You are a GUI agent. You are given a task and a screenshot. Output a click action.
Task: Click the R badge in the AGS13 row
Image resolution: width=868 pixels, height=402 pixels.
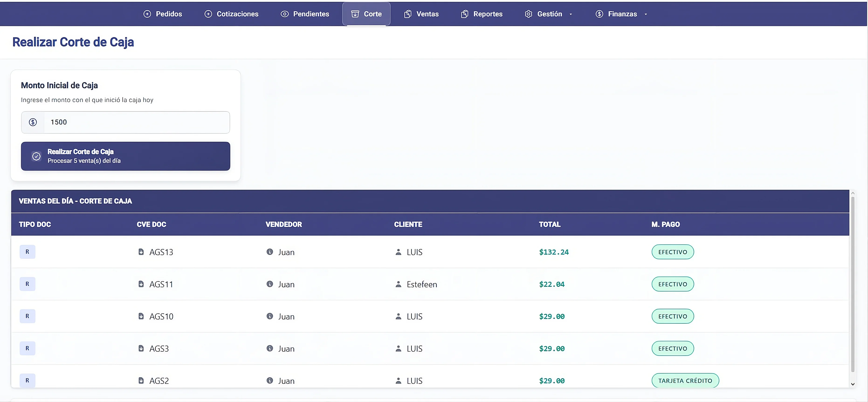click(x=27, y=252)
